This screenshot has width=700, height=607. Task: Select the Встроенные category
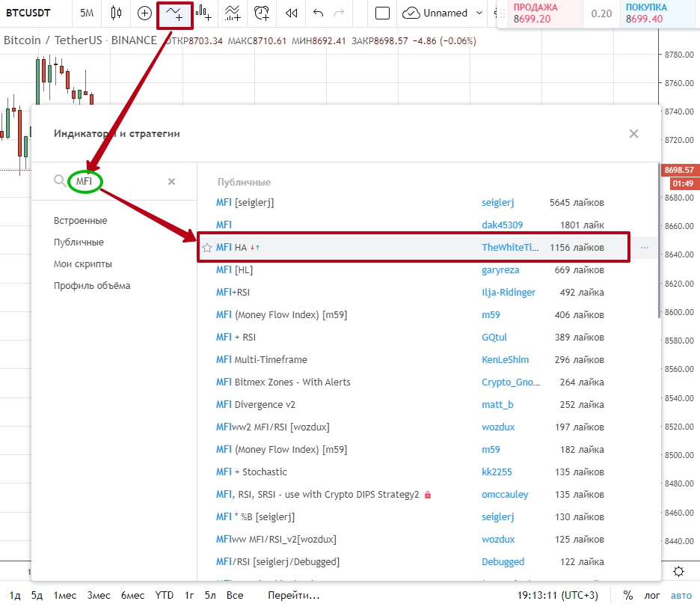click(x=80, y=221)
